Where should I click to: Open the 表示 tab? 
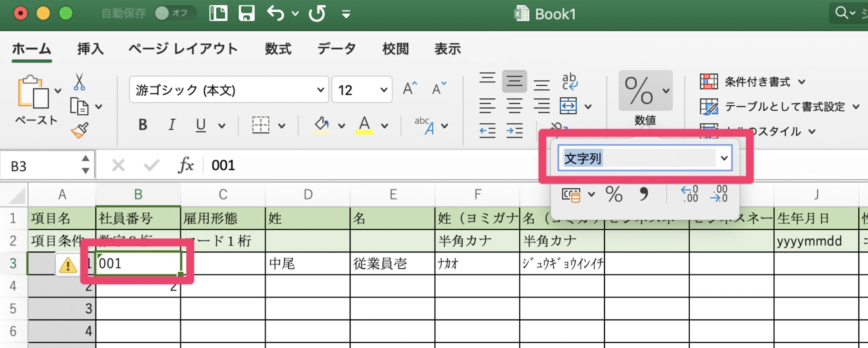tap(448, 49)
